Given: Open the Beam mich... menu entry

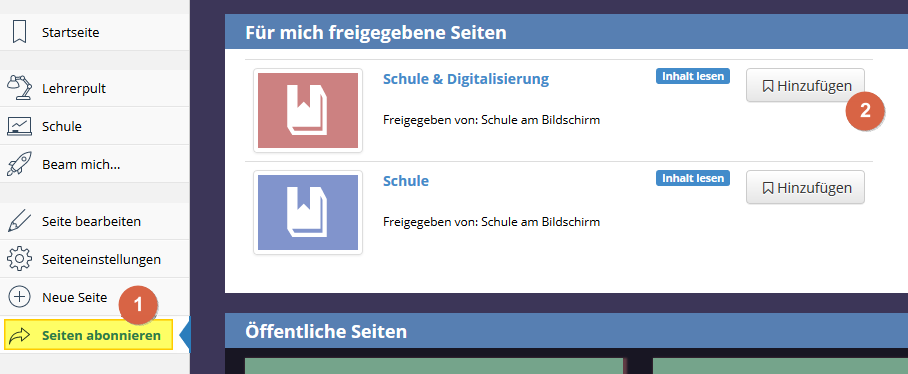Looking at the screenshot, I should 94,164.
